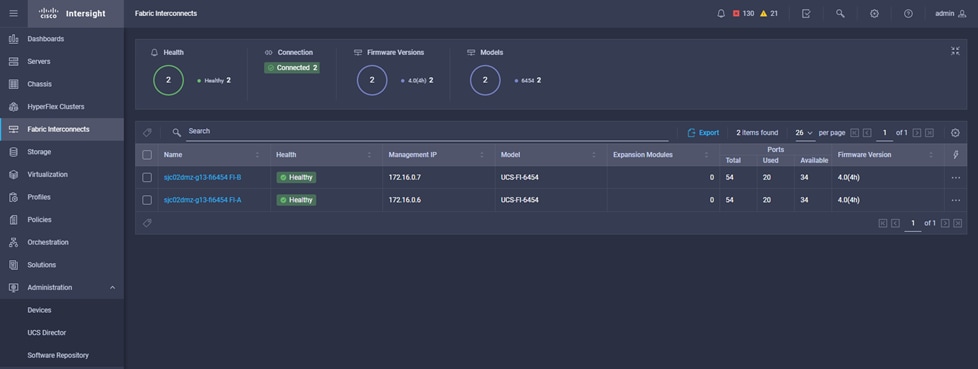The width and height of the screenshot is (978, 369).
Task: View the 130 critical alarms
Action: click(x=743, y=14)
